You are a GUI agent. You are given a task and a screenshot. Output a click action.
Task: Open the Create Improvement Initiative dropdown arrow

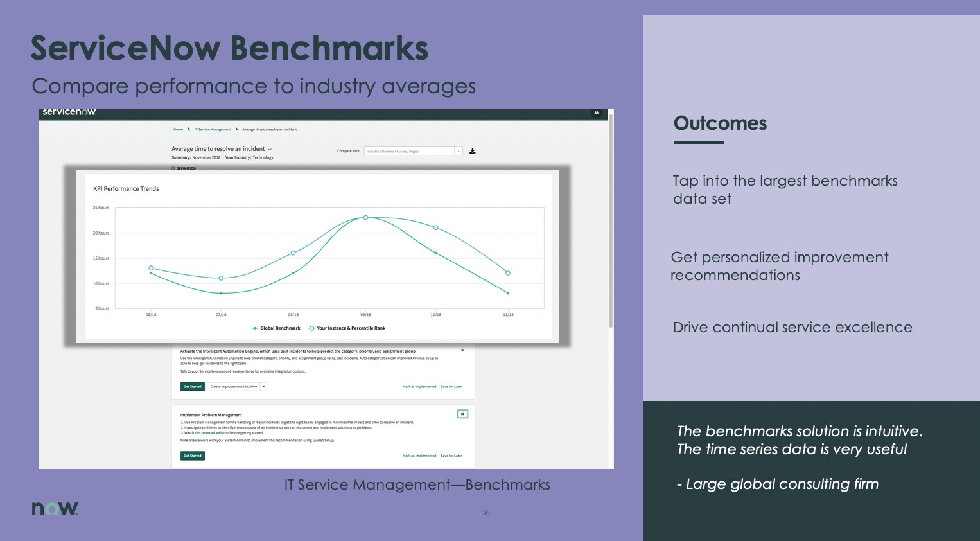pos(263,386)
